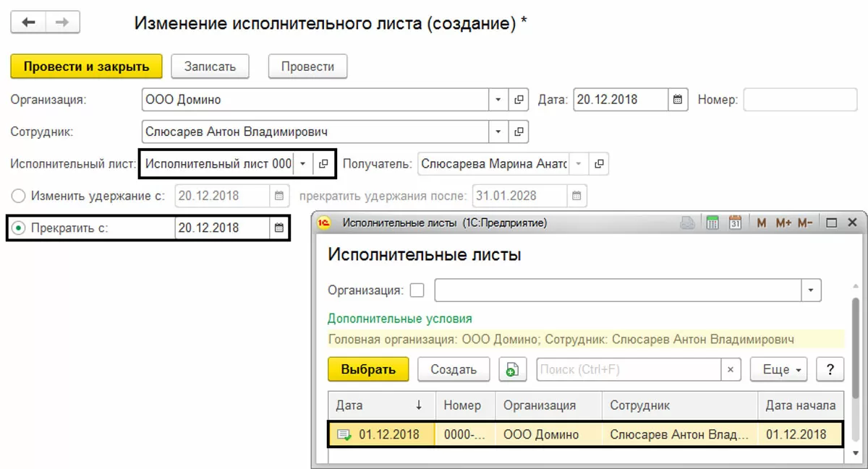Click into the Поиск search field
The height and width of the screenshot is (469, 868).
629,369
